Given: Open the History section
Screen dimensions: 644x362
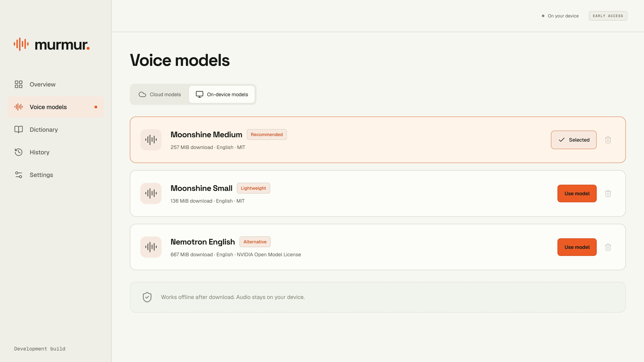Looking at the screenshot, I should 56,152.
